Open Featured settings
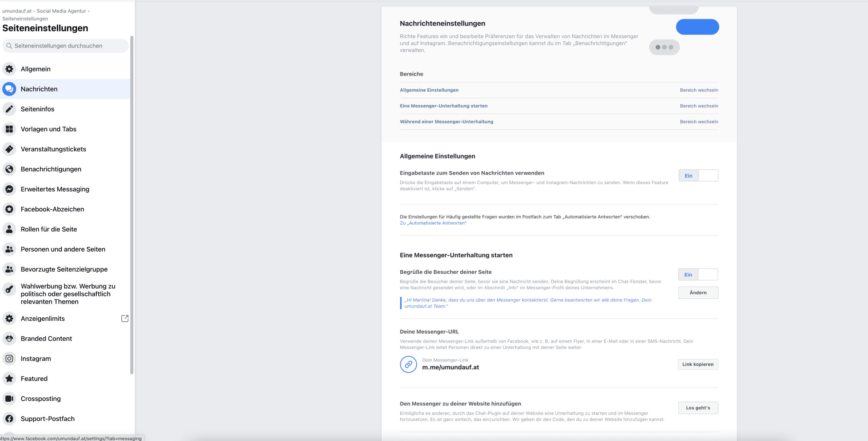 [x=65, y=378]
